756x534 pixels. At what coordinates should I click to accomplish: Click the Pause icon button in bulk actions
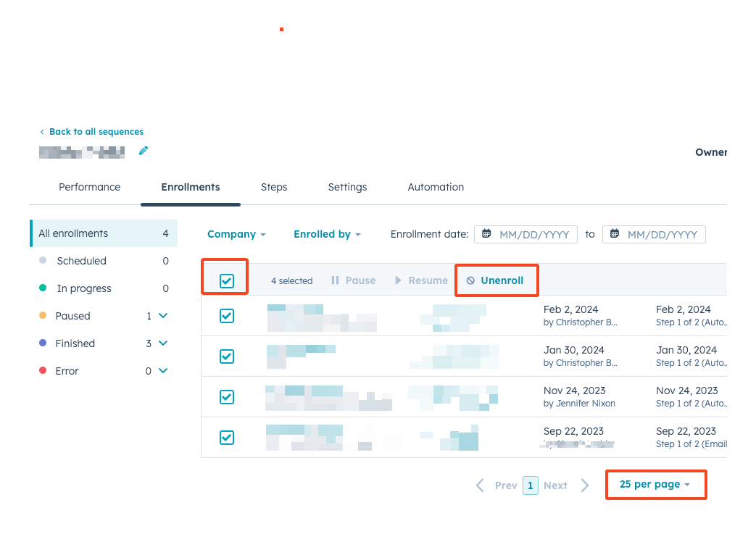pos(335,280)
